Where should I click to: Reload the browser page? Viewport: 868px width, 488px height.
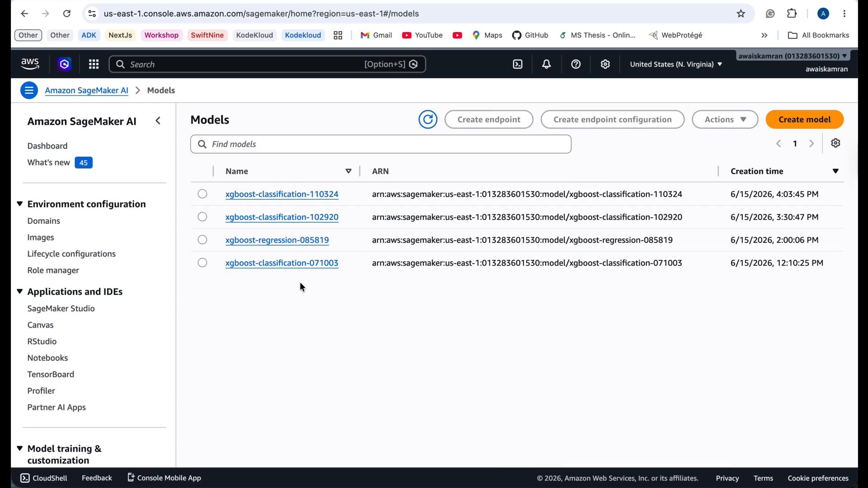point(67,14)
